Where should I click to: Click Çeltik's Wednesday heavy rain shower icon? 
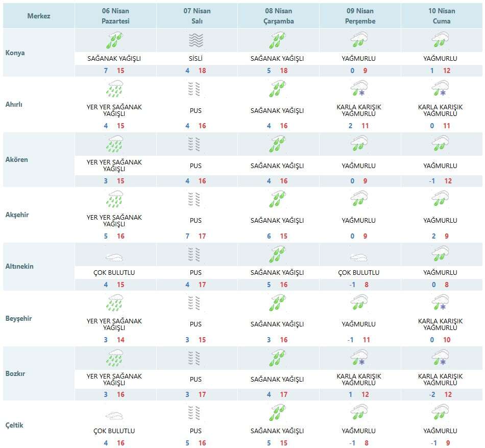[x=277, y=412]
